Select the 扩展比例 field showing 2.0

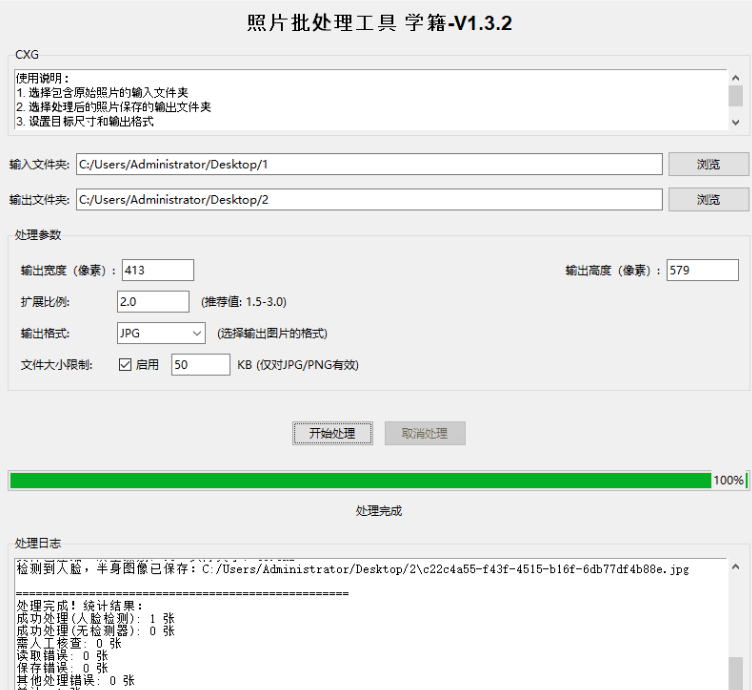click(x=153, y=301)
